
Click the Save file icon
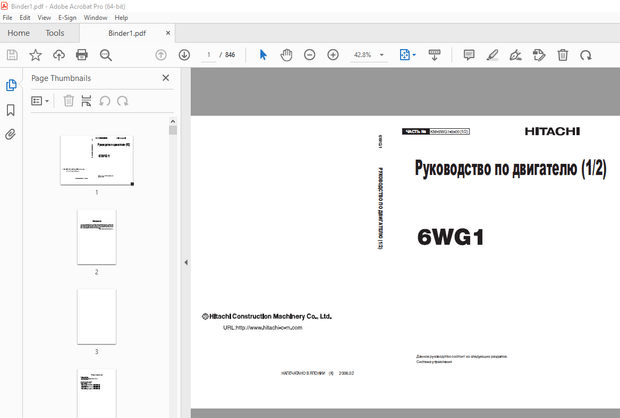[x=12, y=55]
